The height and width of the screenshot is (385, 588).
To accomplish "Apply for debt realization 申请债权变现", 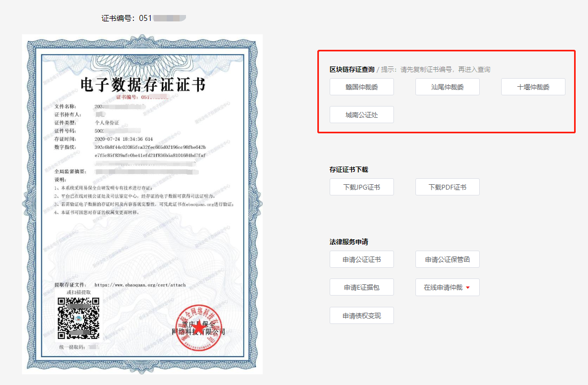I will pyautogui.click(x=361, y=315).
